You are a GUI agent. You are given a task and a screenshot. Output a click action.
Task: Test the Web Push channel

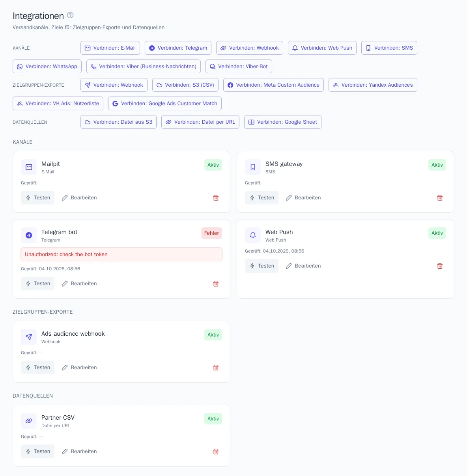point(262,266)
